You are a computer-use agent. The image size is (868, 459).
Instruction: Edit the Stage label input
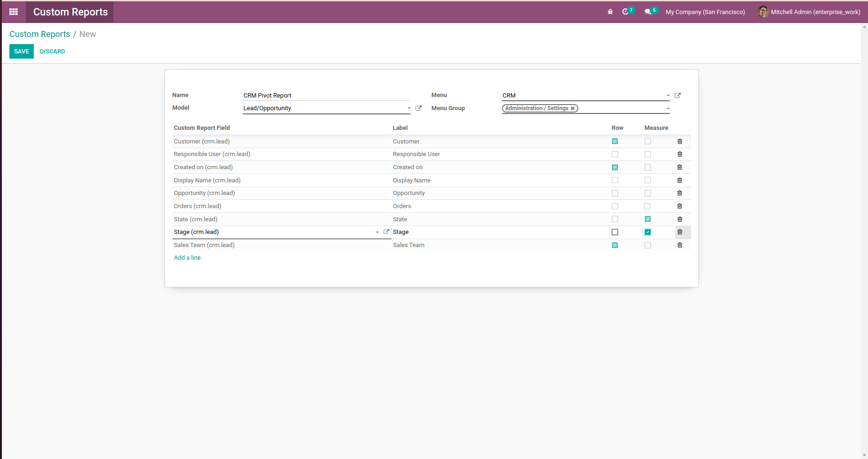pyautogui.click(x=500, y=232)
